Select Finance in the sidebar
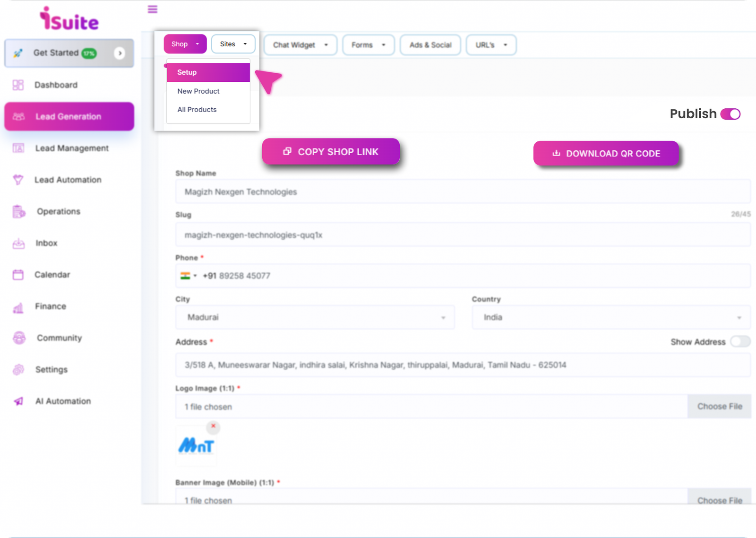 coord(50,306)
